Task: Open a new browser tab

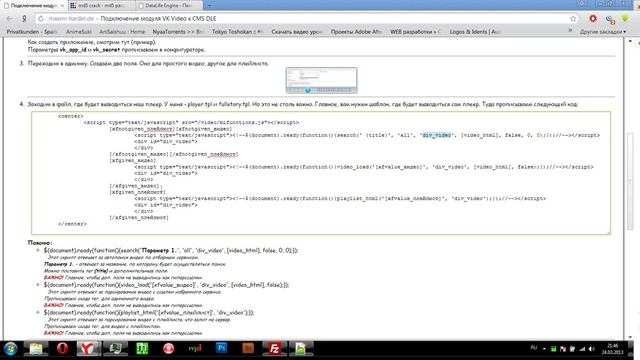Action: pos(209,5)
